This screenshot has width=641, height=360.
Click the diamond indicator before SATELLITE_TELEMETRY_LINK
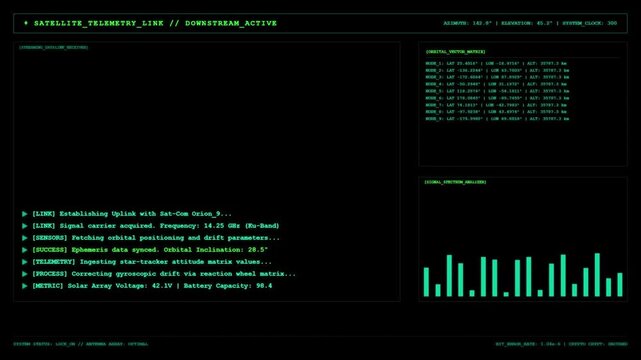tap(26, 23)
